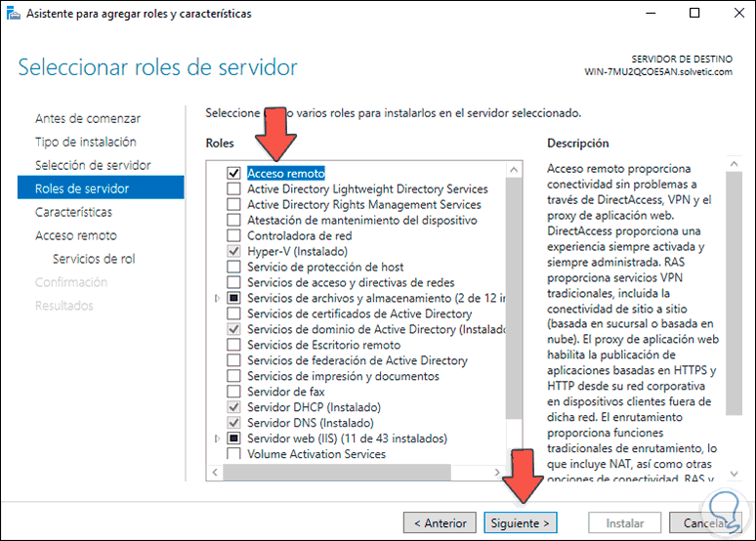Select the Acceso remoto role label
756x541 pixels.
286,173
